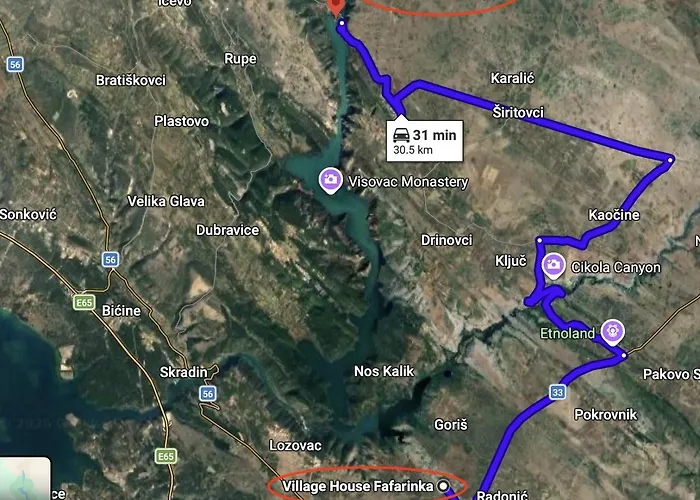
Task: Select the Visovac Monastery label text
Action: click(408, 182)
